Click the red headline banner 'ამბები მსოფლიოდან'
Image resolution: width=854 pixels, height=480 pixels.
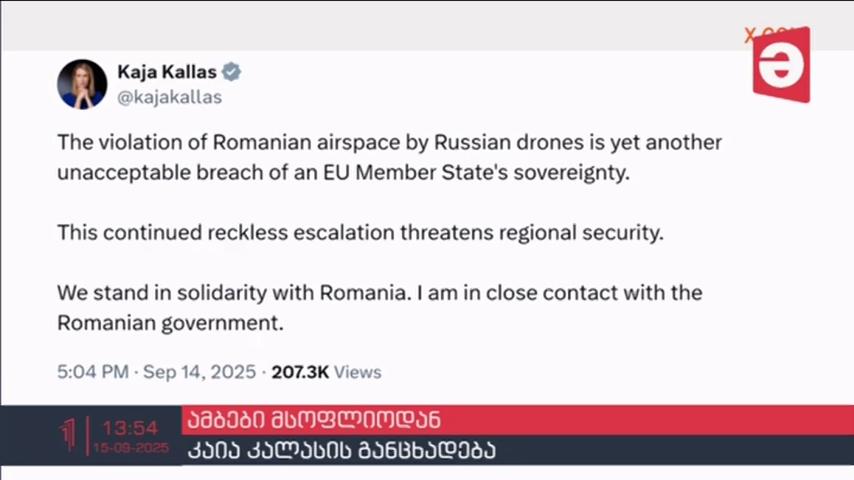point(517,420)
